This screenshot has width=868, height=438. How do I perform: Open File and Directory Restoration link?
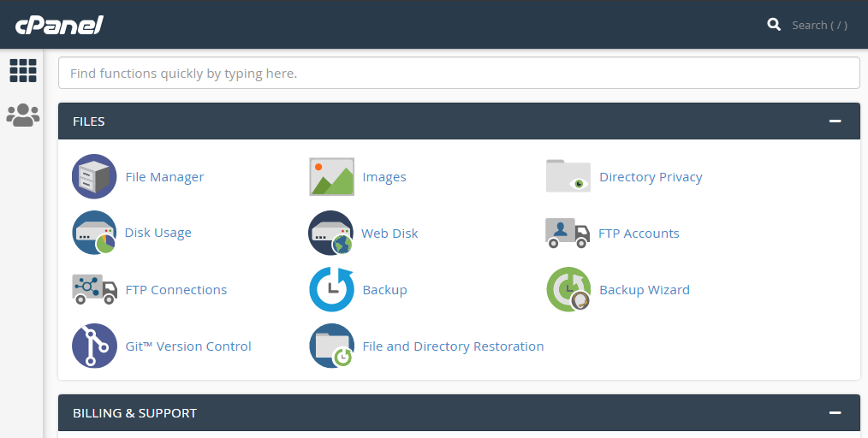pyautogui.click(x=453, y=346)
